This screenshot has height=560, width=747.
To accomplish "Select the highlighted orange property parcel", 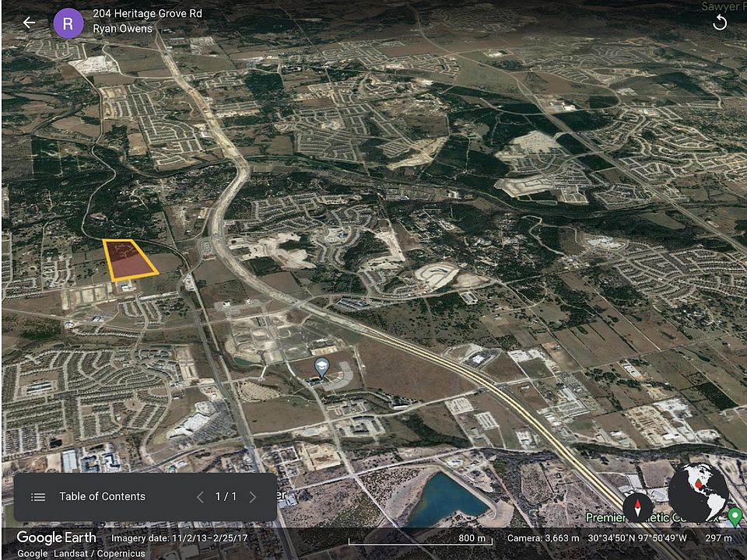I will [128, 260].
